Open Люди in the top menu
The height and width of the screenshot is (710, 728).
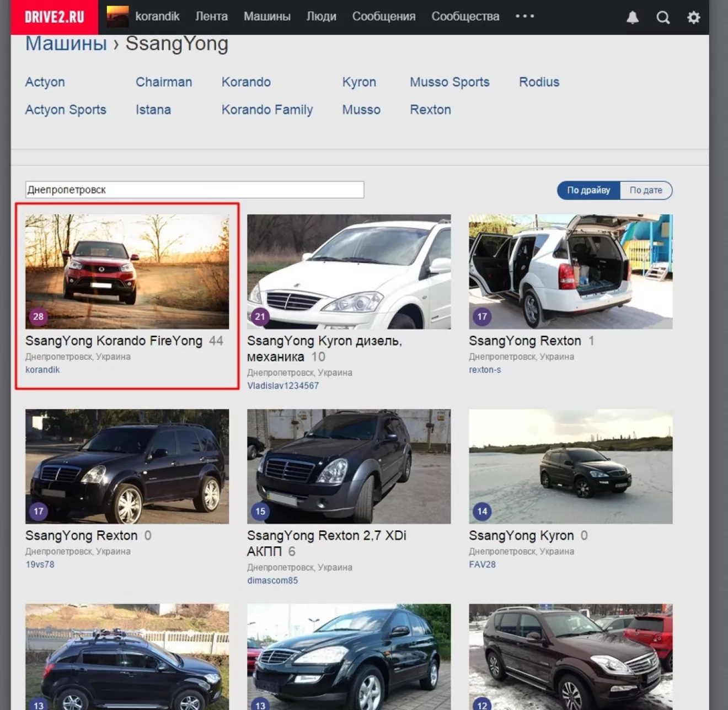tap(321, 17)
